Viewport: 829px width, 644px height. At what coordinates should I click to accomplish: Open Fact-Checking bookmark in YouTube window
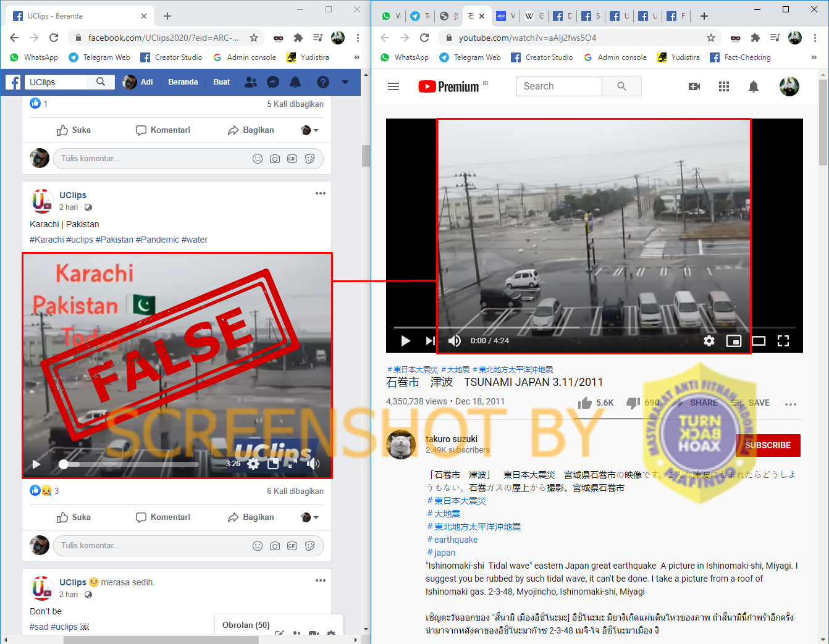click(x=740, y=57)
